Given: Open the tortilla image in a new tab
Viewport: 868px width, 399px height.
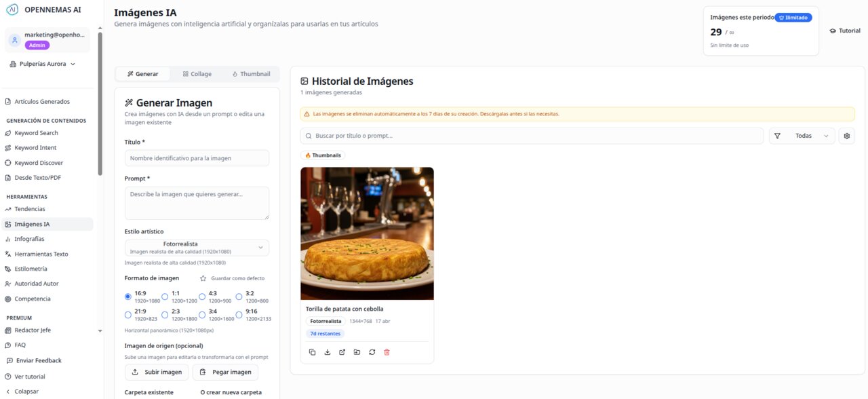Looking at the screenshot, I should [x=342, y=352].
